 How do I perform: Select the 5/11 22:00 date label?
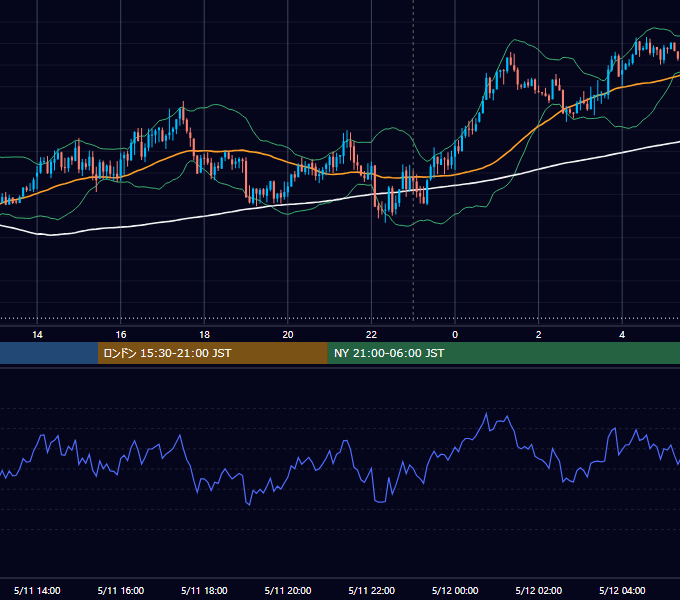pyautogui.click(x=372, y=590)
